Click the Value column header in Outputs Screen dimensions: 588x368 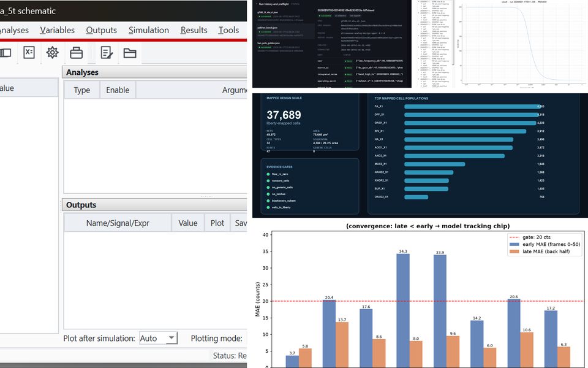188,223
